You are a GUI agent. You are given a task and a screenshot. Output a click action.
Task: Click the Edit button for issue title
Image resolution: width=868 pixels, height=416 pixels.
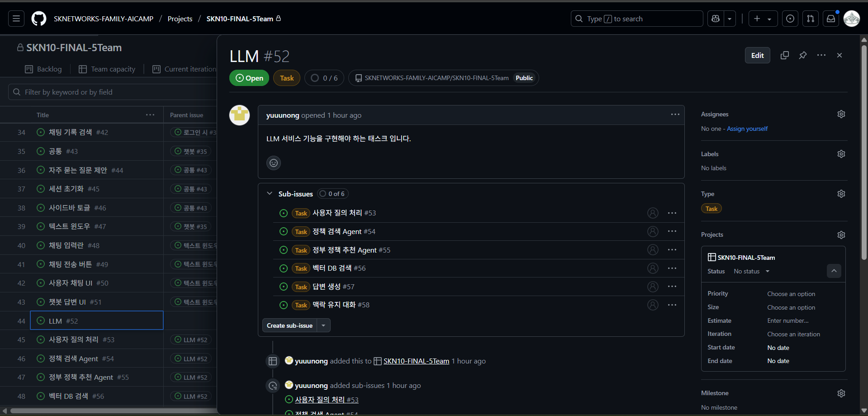tap(757, 55)
